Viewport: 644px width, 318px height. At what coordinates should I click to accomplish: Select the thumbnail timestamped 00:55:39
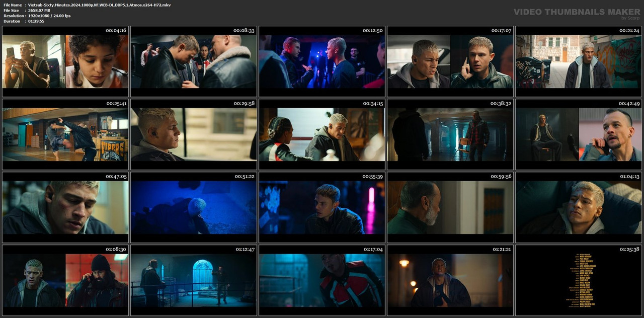click(322, 207)
